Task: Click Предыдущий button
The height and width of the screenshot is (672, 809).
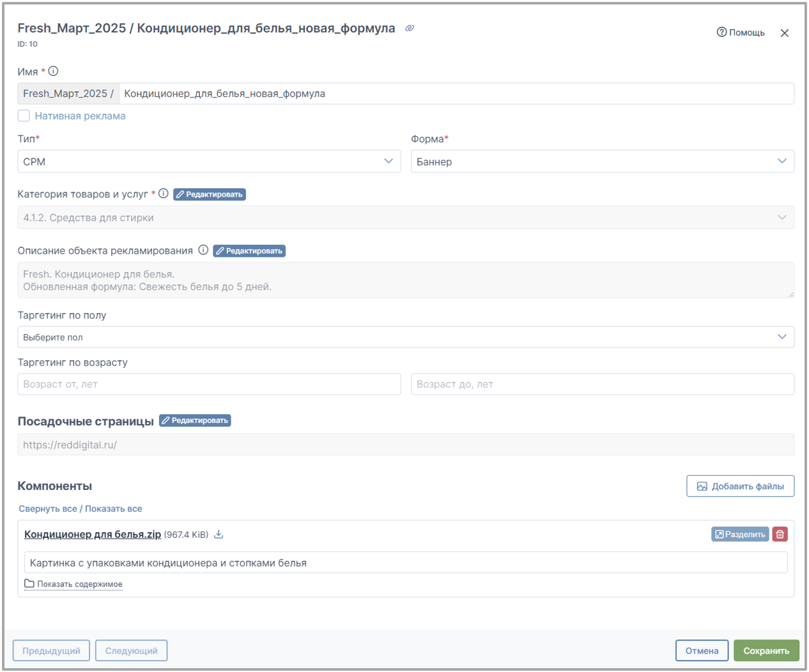Action: [x=51, y=651]
